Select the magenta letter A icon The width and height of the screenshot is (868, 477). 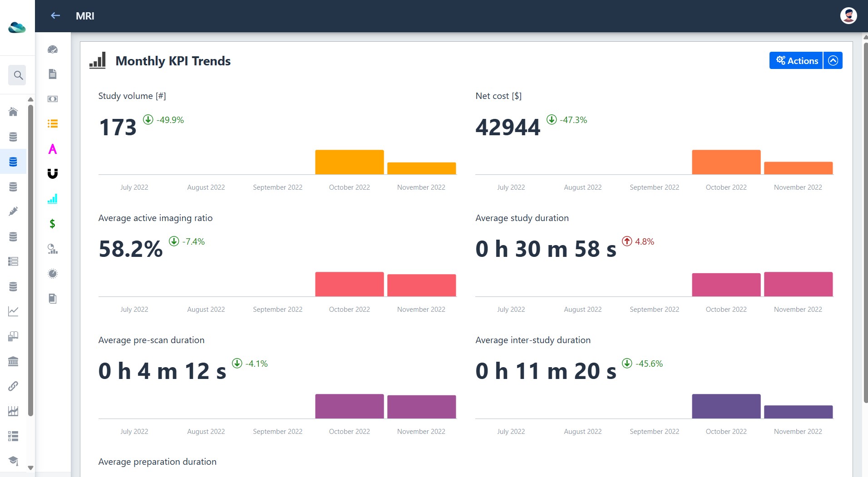coord(53,149)
